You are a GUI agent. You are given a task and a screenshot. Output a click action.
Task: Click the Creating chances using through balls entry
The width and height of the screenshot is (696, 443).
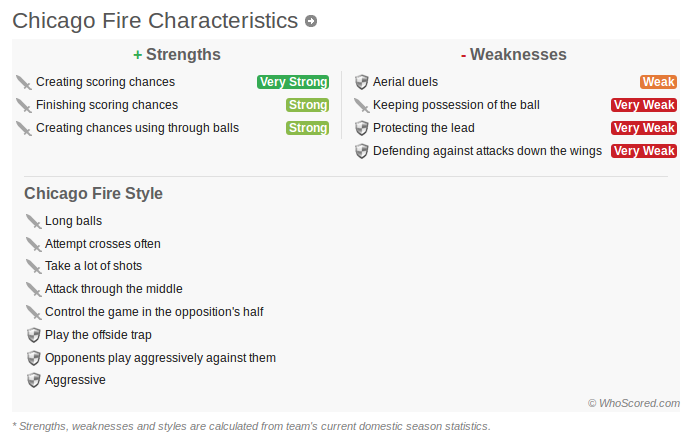(x=137, y=128)
